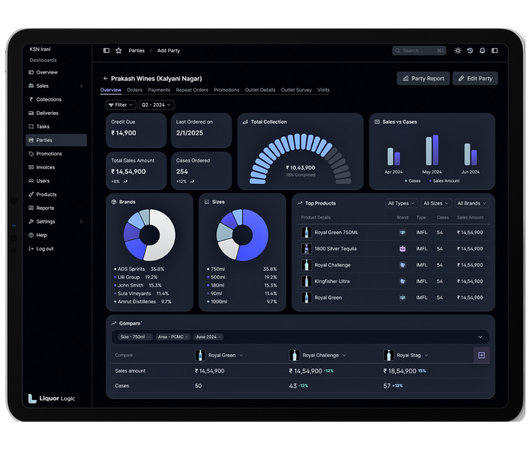Click the Help sidebar icon

coord(31,235)
